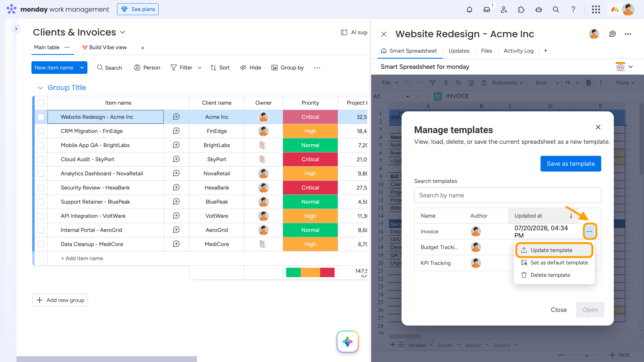644x362 pixels.
Task: Choose Delete template from the menu
Action: [554, 275]
